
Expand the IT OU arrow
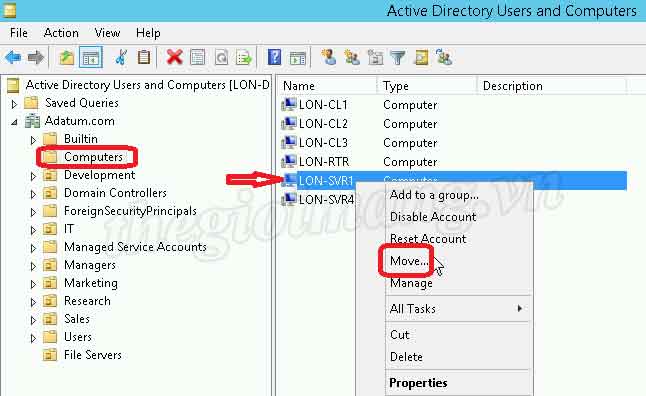[33, 230]
